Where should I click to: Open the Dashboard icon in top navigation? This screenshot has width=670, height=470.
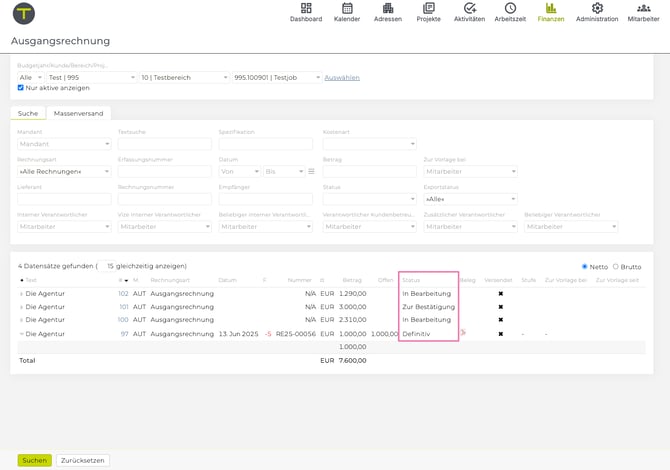[306, 9]
